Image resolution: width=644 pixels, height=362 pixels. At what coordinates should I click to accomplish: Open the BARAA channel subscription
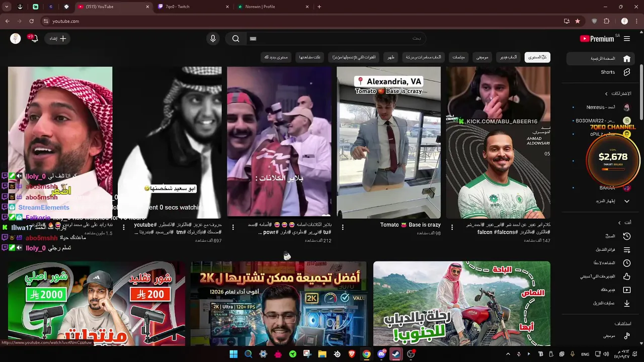(601, 188)
